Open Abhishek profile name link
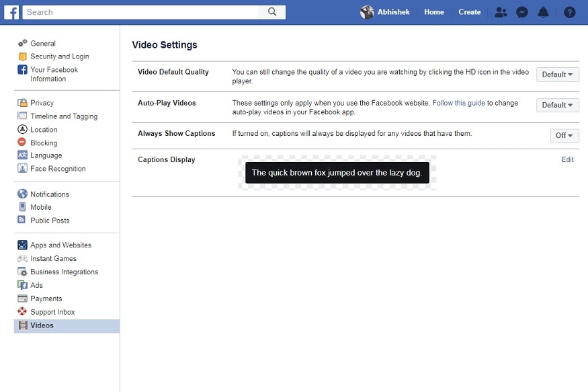The width and height of the screenshot is (588, 392). (x=393, y=12)
